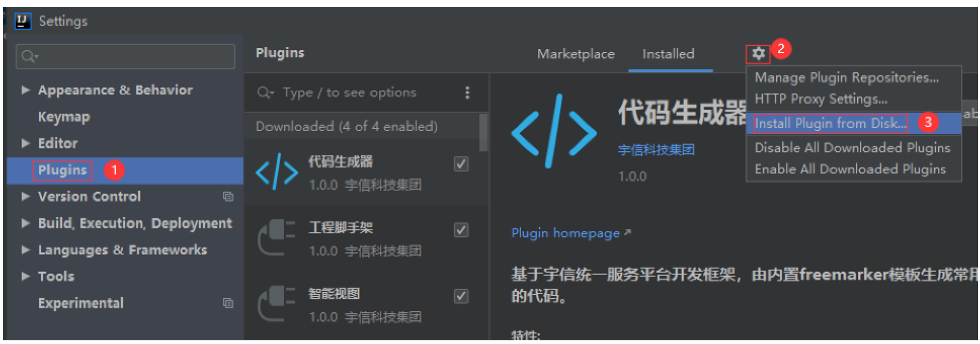Disable the 代码生成器 plugin checkbox
The width and height of the screenshot is (980, 344).
461,164
